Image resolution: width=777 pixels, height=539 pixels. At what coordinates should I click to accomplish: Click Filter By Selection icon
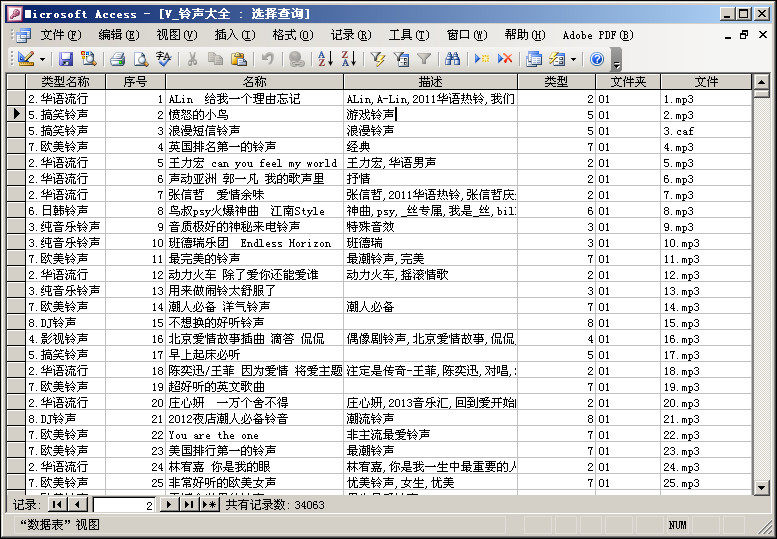(378, 59)
